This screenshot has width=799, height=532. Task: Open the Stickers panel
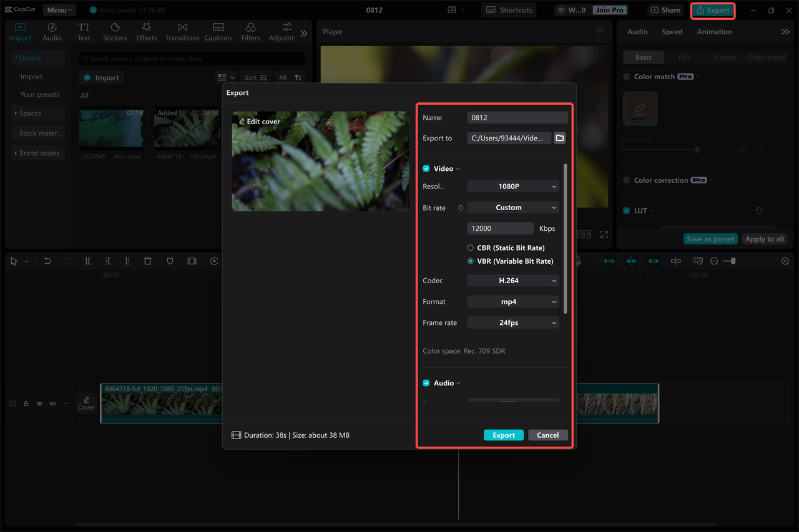(115, 31)
